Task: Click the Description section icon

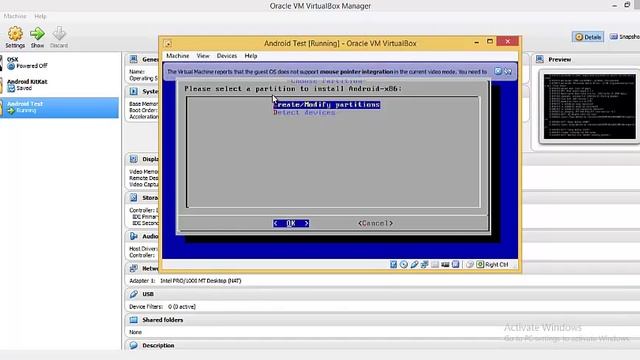Action: pos(133,345)
